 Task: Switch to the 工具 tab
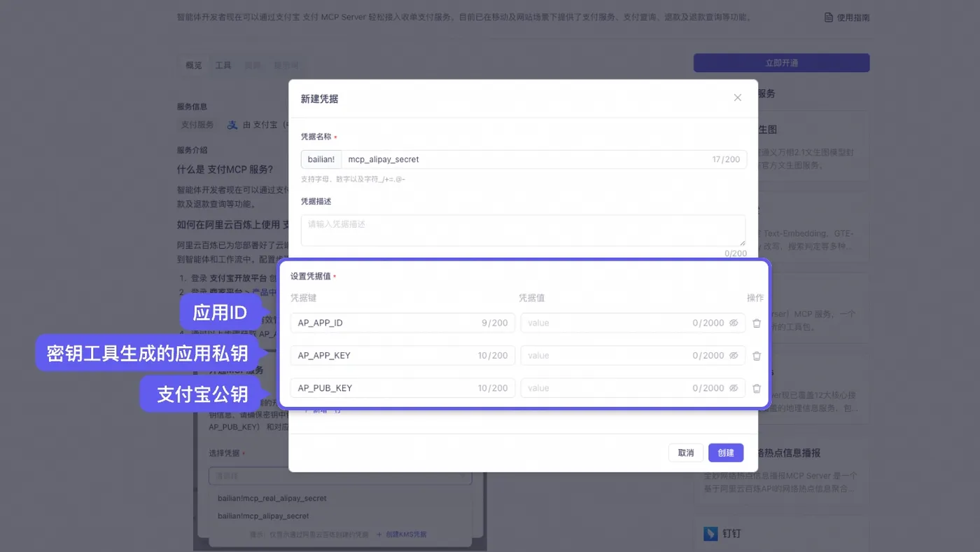point(223,65)
